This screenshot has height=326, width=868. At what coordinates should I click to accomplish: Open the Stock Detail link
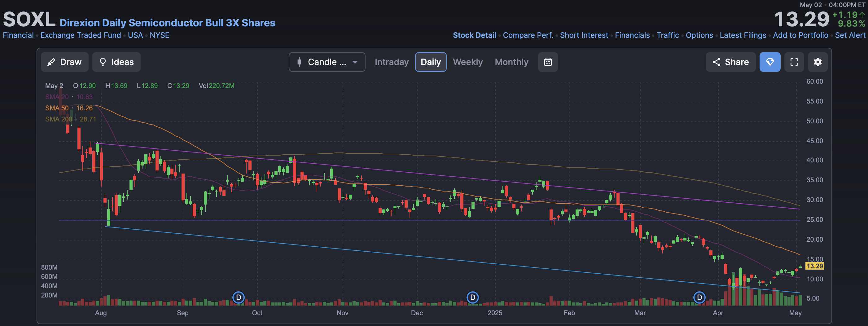(475, 35)
